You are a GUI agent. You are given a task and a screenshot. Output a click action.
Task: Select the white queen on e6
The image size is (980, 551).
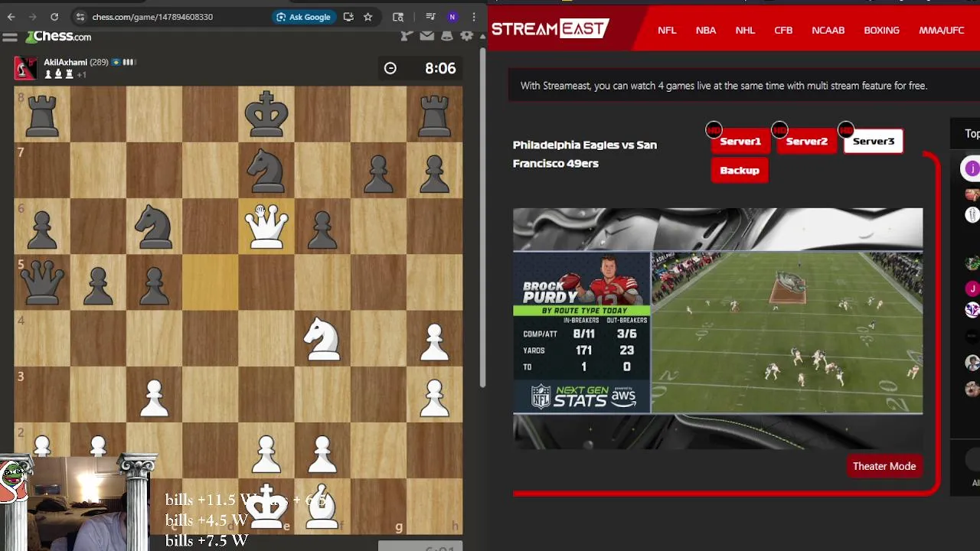pyautogui.click(x=266, y=226)
